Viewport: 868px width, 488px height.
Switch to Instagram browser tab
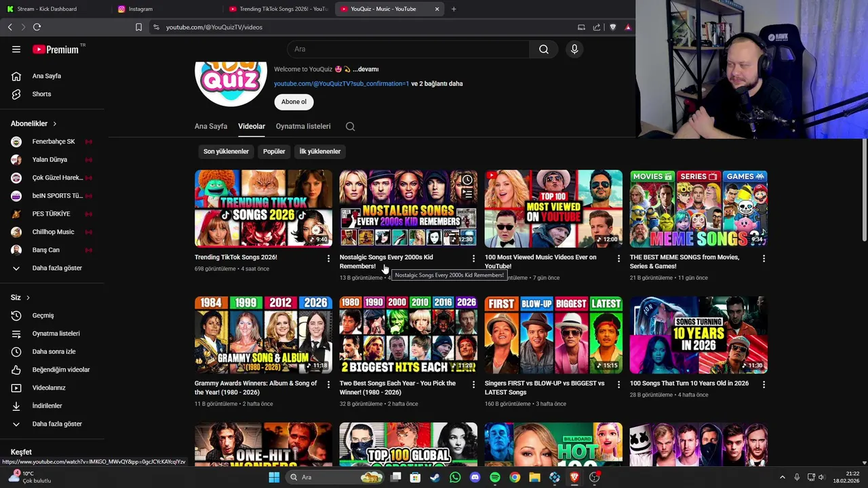click(x=166, y=9)
